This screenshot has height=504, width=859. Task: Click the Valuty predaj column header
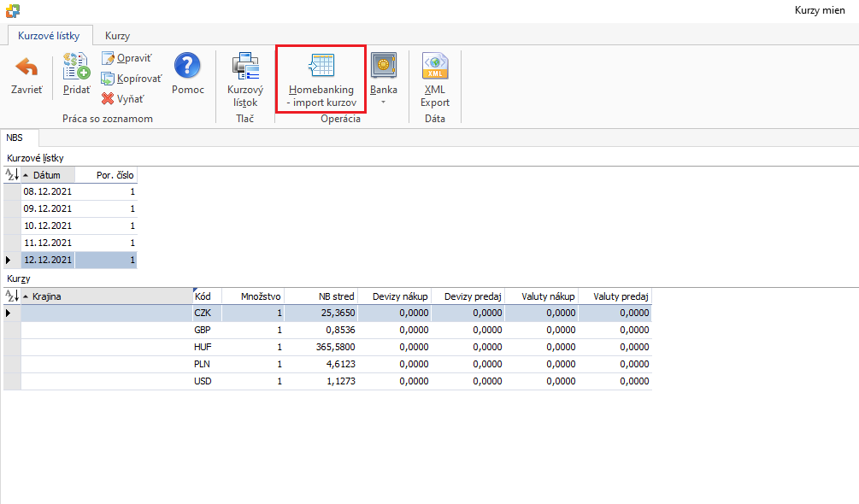[x=615, y=296]
